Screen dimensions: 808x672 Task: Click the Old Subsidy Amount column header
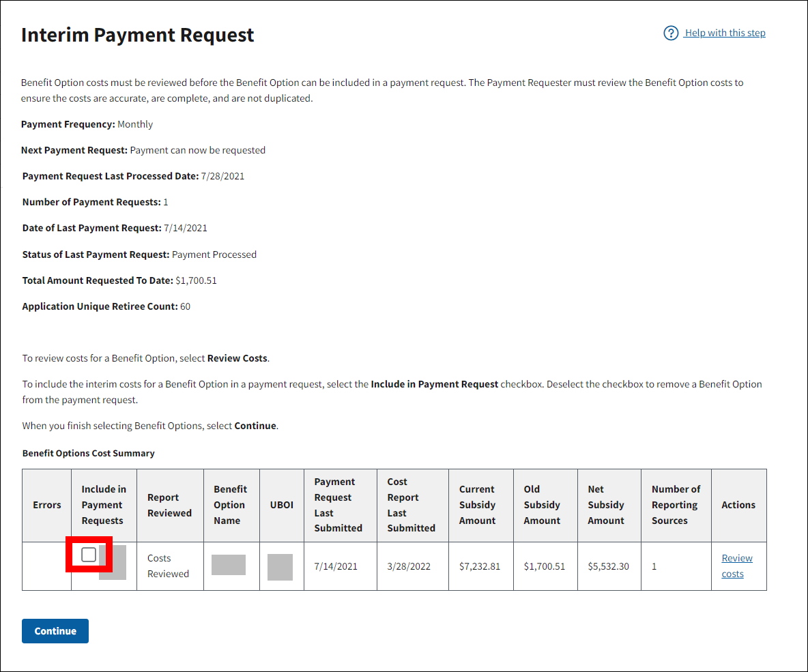542,505
